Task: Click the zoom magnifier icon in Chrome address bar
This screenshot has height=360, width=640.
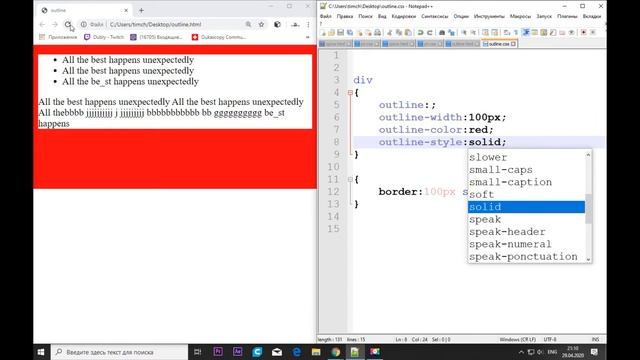Action: tap(248, 24)
